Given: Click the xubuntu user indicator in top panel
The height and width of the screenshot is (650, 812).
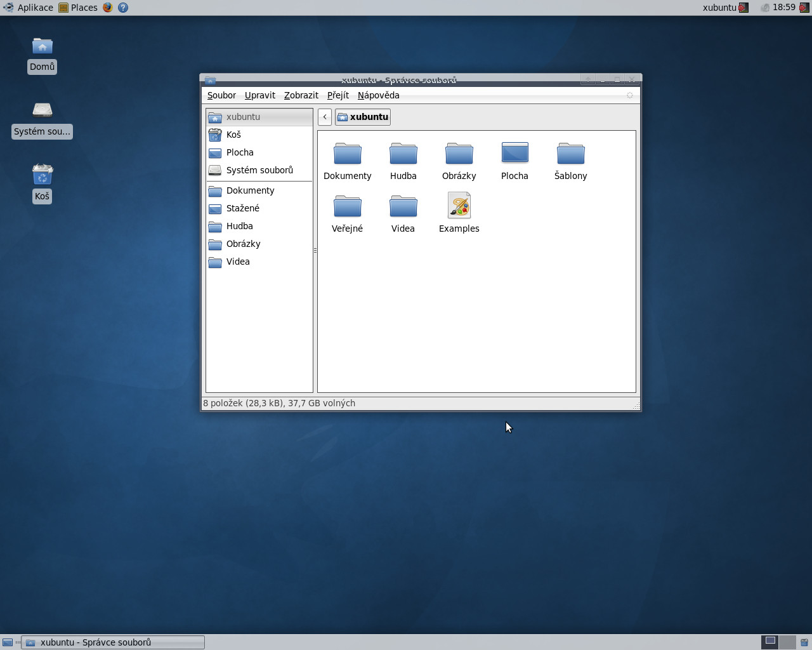Looking at the screenshot, I should 726,8.
